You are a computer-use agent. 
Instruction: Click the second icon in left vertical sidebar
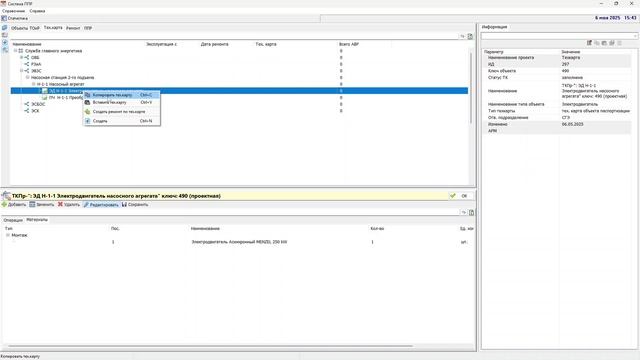click(4, 35)
